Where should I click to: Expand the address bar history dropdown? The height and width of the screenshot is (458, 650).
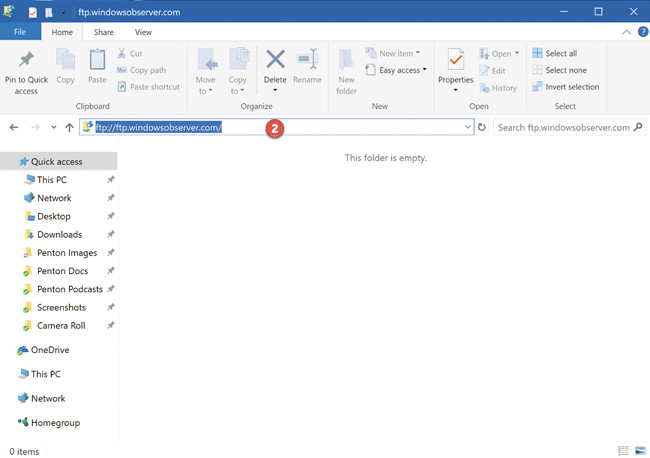468,128
